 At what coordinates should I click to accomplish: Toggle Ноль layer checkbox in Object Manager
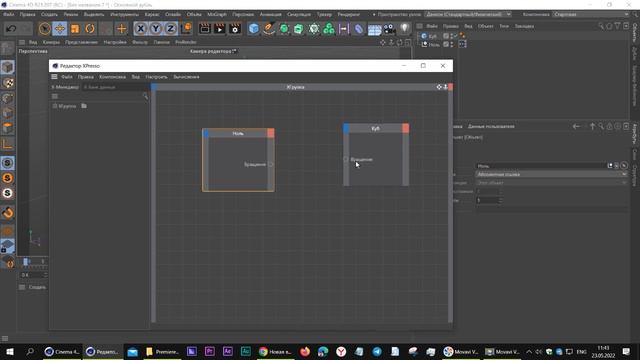[446, 44]
